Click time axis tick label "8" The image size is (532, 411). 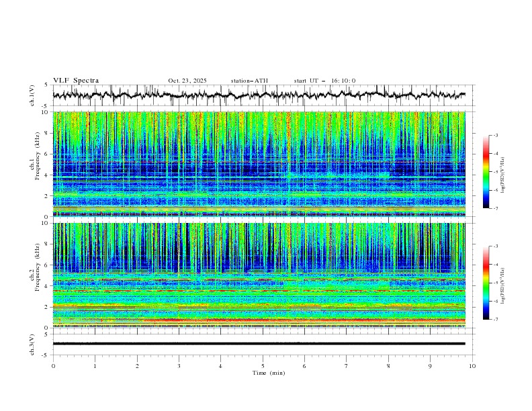(388, 366)
